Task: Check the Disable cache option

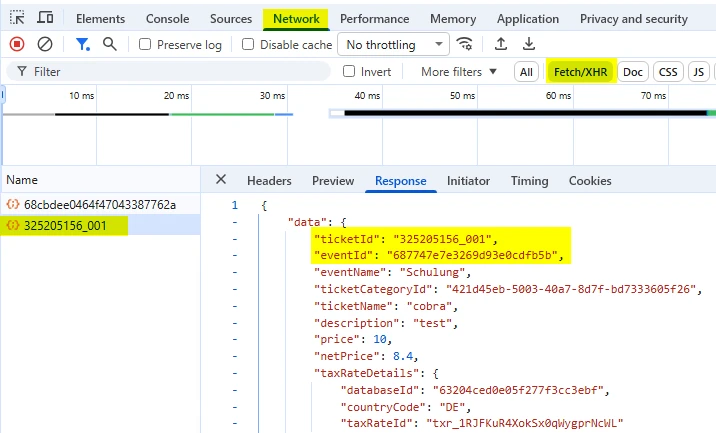Action: pyautogui.click(x=247, y=45)
